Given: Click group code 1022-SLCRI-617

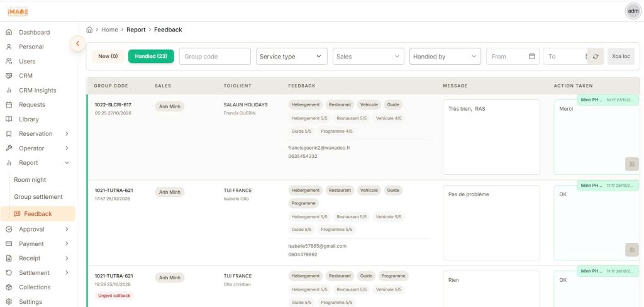Looking at the screenshot, I should (x=113, y=105).
